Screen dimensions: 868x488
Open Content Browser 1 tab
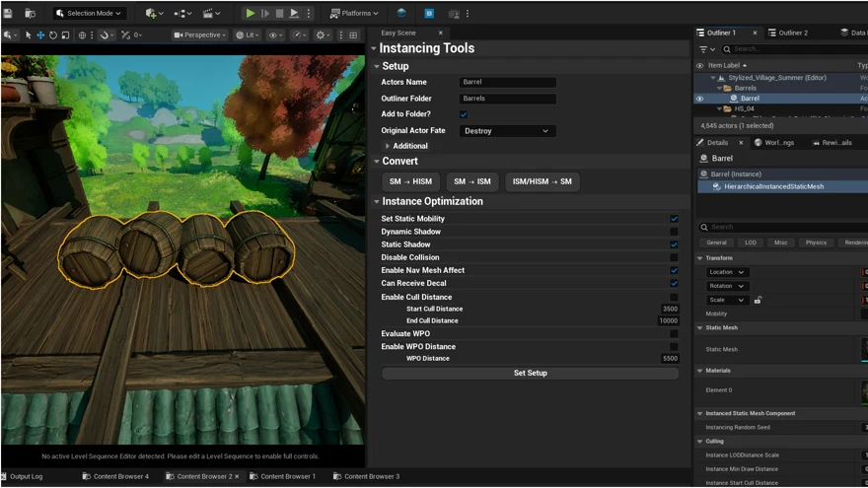(x=282, y=476)
